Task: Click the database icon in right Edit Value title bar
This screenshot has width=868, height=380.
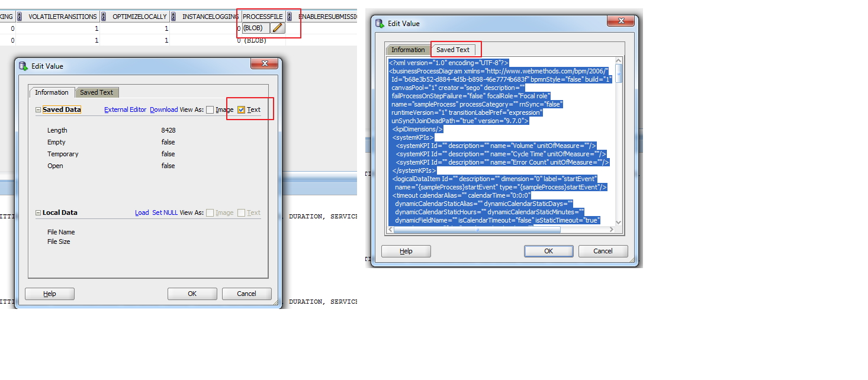Action: click(380, 24)
